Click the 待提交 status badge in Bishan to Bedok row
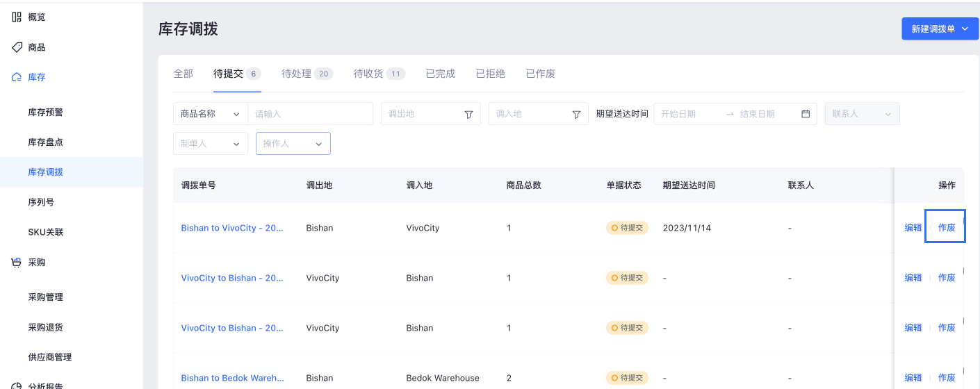 pyautogui.click(x=627, y=378)
